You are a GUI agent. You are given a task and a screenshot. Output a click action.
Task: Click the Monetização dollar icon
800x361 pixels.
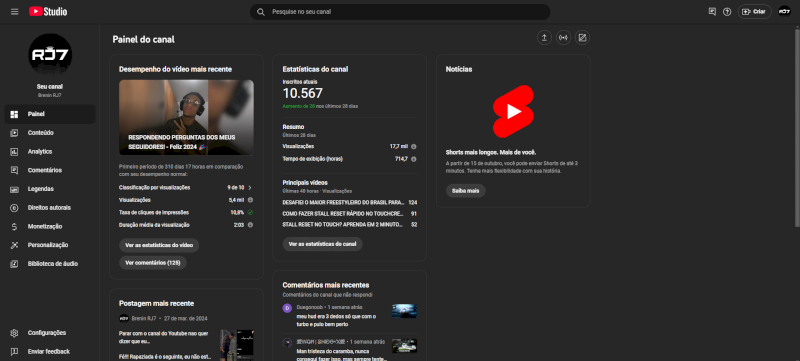pyautogui.click(x=14, y=226)
